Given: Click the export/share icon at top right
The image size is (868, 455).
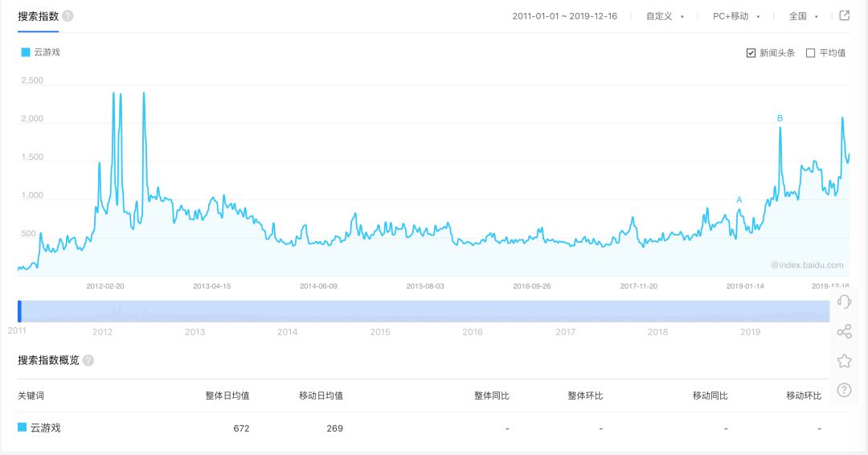Looking at the screenshot, I should 844,15.
